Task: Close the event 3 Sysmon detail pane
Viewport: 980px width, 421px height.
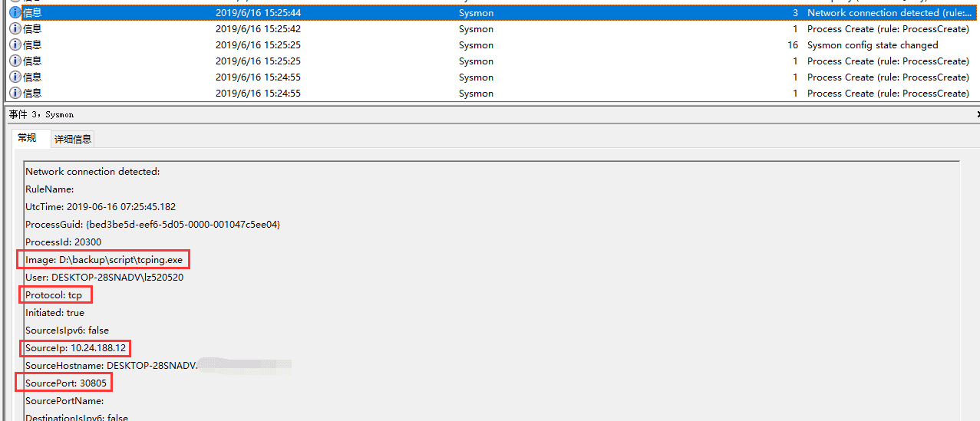Action: coord(977,114)
